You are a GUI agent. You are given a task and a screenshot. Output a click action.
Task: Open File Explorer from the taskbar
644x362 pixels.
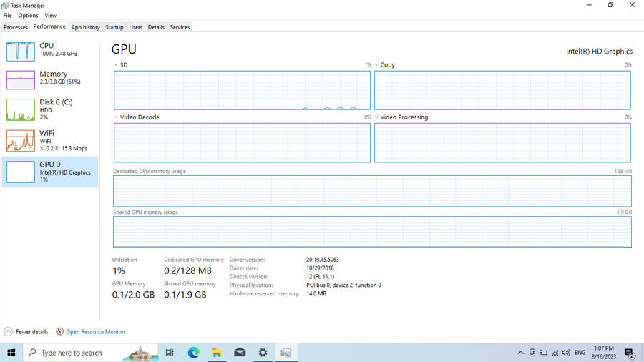[216, 353]
